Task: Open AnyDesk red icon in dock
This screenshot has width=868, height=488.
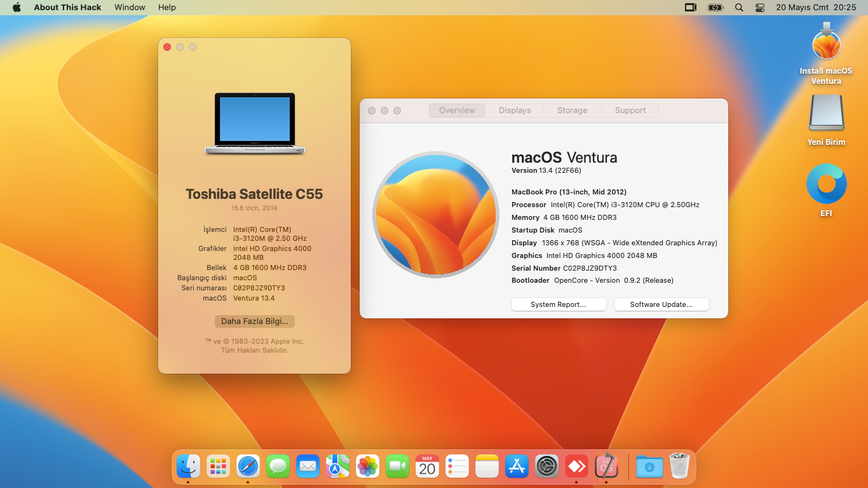Action: tap(576, 467)
